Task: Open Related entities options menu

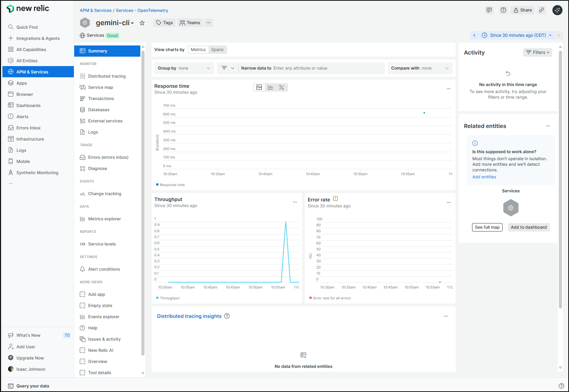Action: [x=548, y=126]
